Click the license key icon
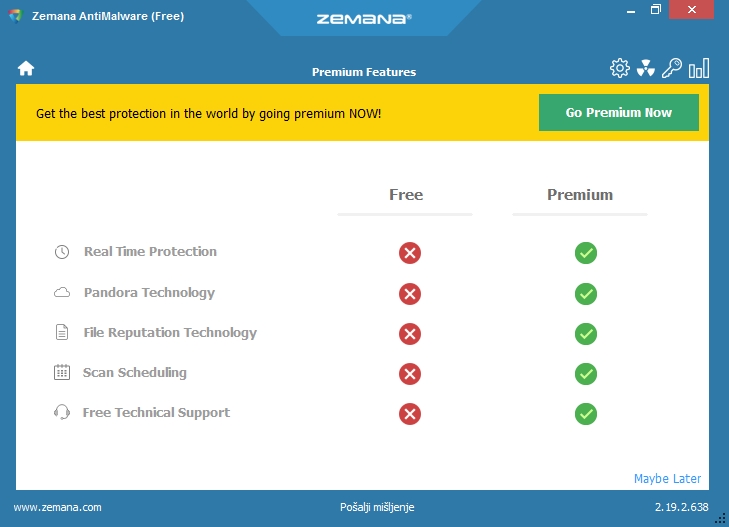 tap(672, 68)
